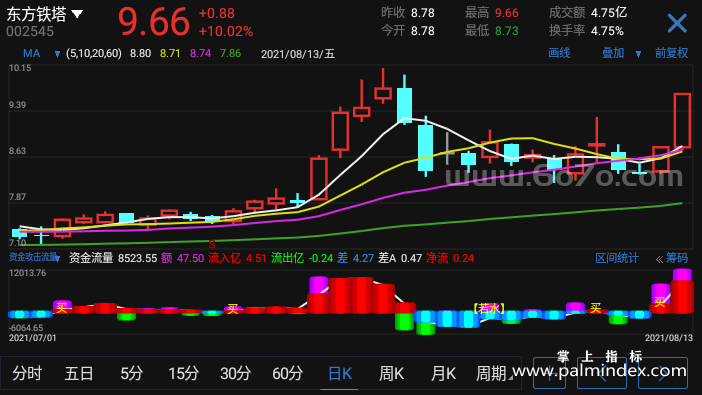Open the 东方铁塔 stock selector arrow
Image resolution: width=702 pixels, height=395 pixels.
77,14
